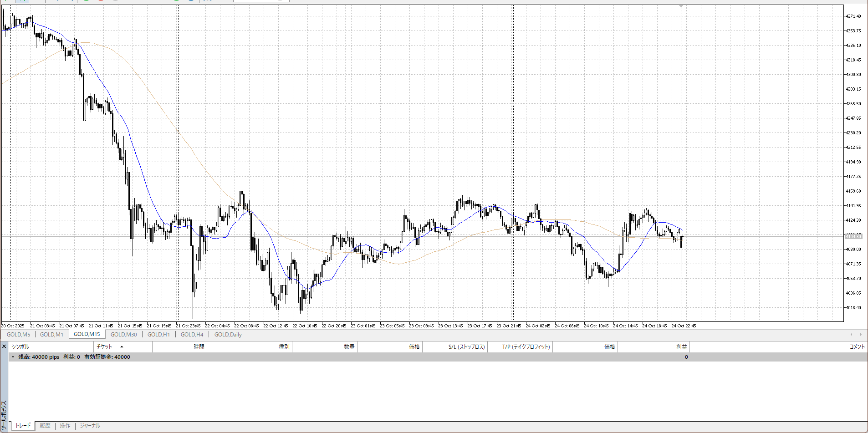Sort by the 利益 column header

(681, 347)
